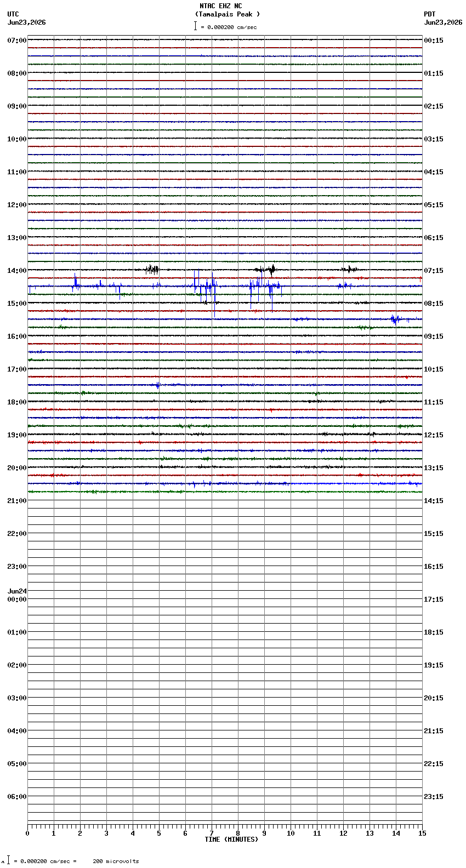Click the UTC timezone label
This screenshot has width=466, height=868.
coord(13,14)
